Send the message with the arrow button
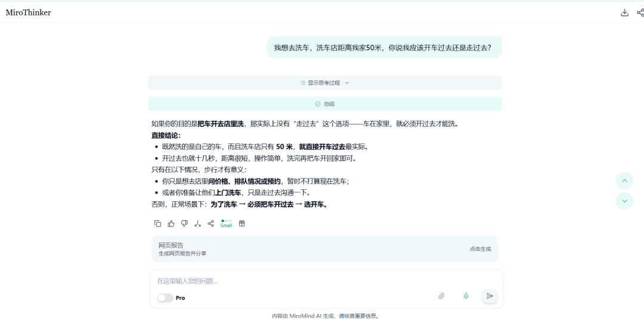 (490, 296)
